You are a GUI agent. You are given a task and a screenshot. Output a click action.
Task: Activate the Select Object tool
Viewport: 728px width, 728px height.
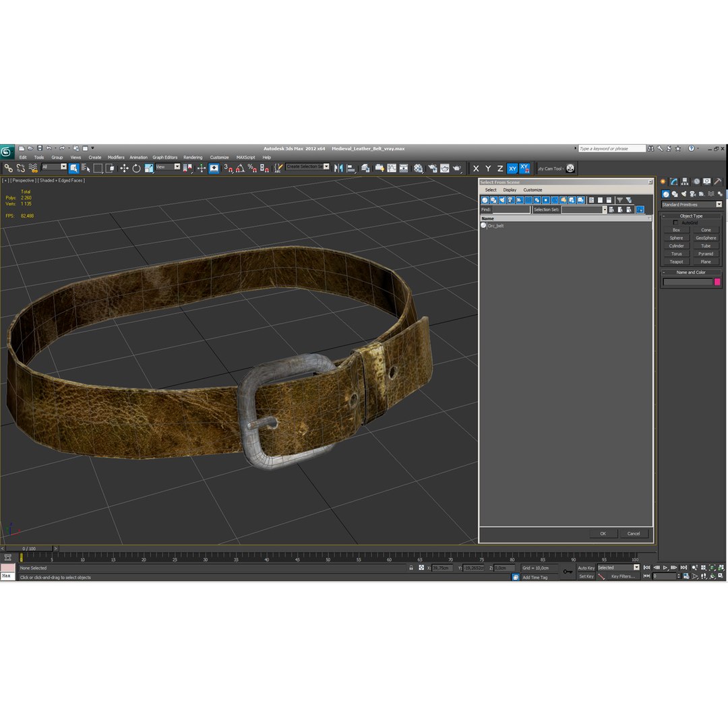(73, 168)
